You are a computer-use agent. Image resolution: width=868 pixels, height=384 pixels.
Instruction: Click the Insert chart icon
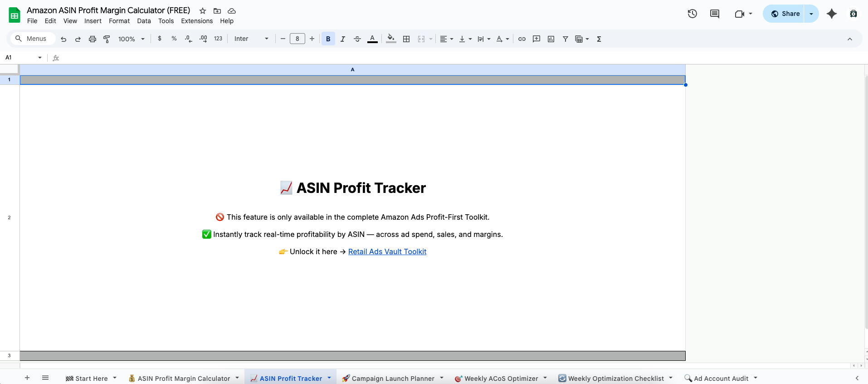(x=551, y=39)
